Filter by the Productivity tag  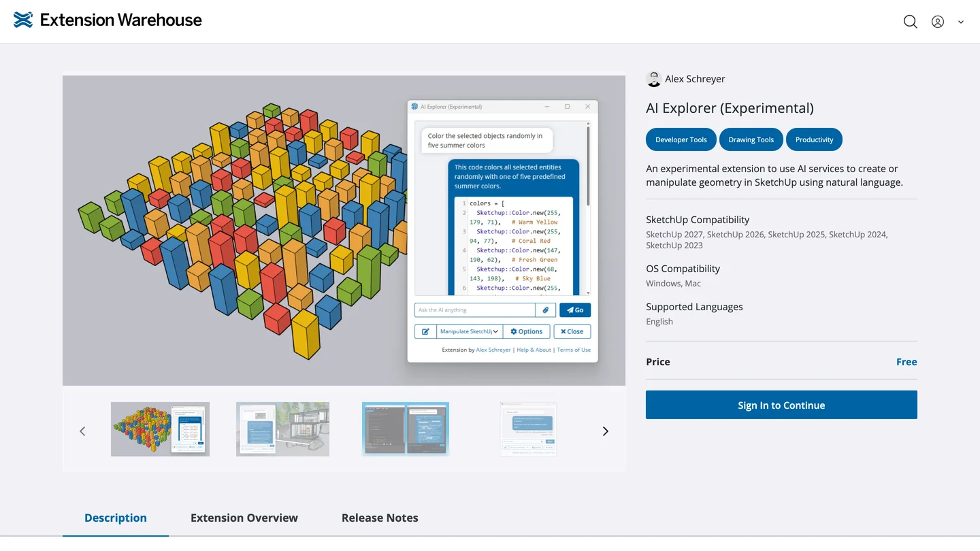click(814, 139)
